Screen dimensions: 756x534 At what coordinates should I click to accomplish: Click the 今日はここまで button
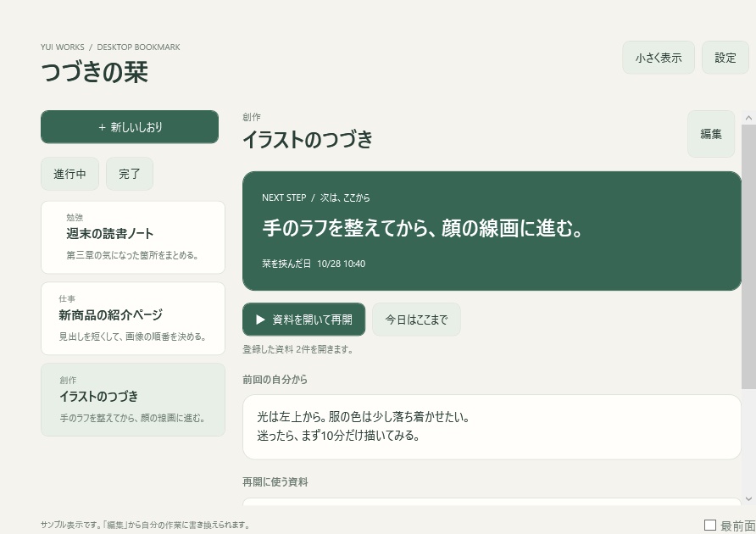(x=417, y=320)
